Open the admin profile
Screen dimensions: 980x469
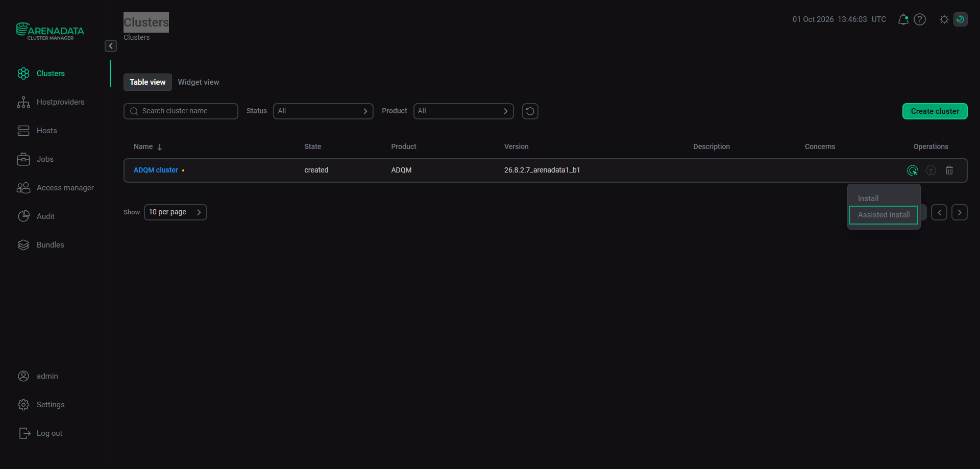click(38, 376)
